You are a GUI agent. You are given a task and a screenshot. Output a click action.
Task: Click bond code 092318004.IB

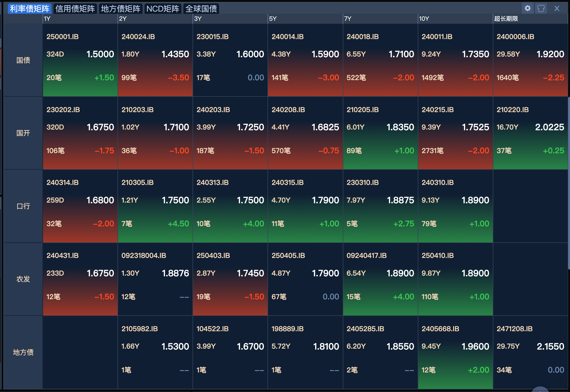click(144, 255)
